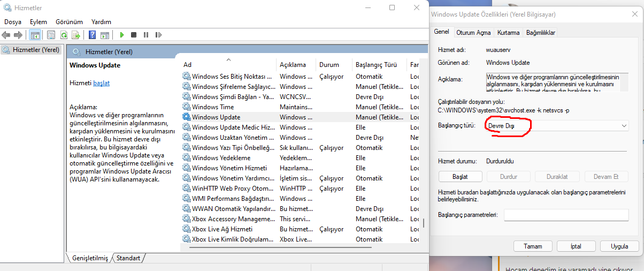Screen dimensions: 644x271
Task: Click the gear icon for WMI Performans Bağdaştırıcısı
Action: [186, 198]
